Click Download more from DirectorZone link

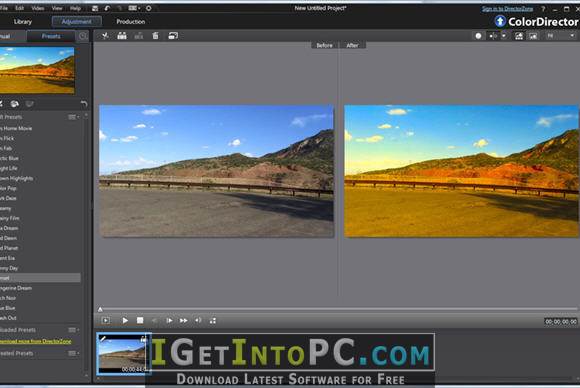pos(36,341)
